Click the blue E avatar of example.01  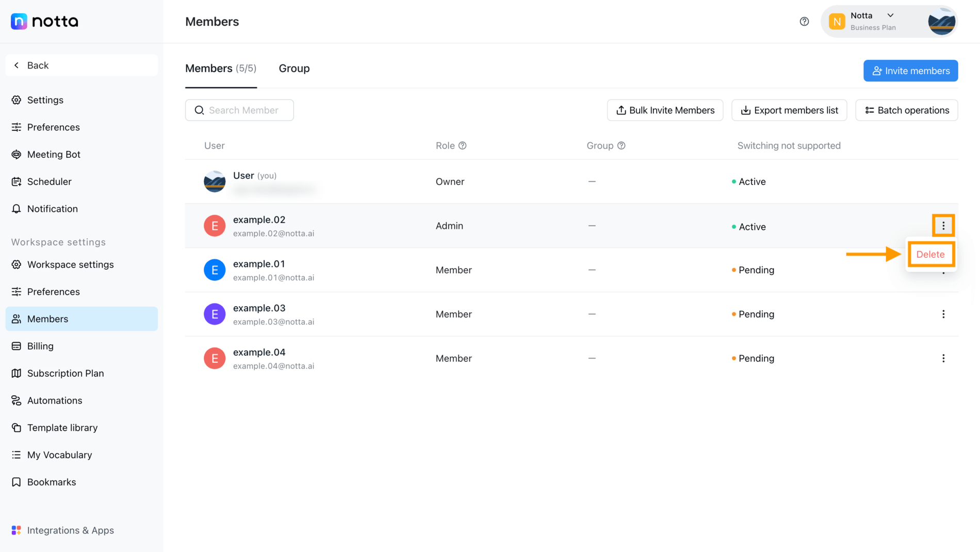pyautogui.click(x=215, y=270)
